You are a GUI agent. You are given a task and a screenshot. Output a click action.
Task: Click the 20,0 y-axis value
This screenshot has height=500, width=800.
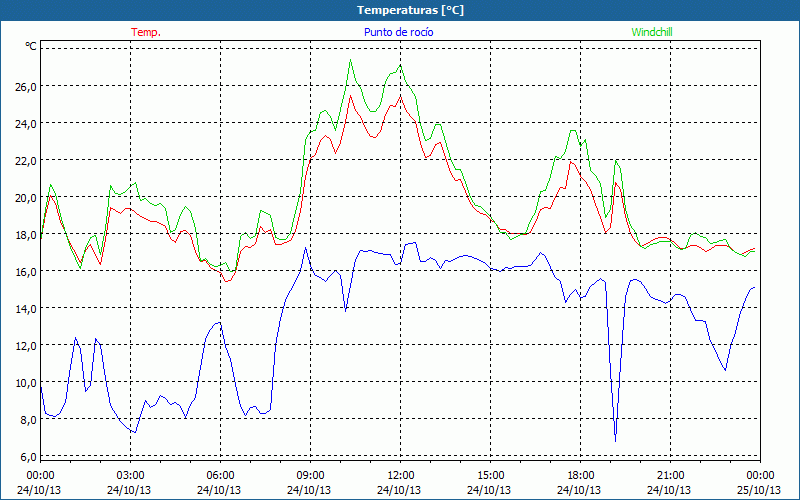pos(28,197)
